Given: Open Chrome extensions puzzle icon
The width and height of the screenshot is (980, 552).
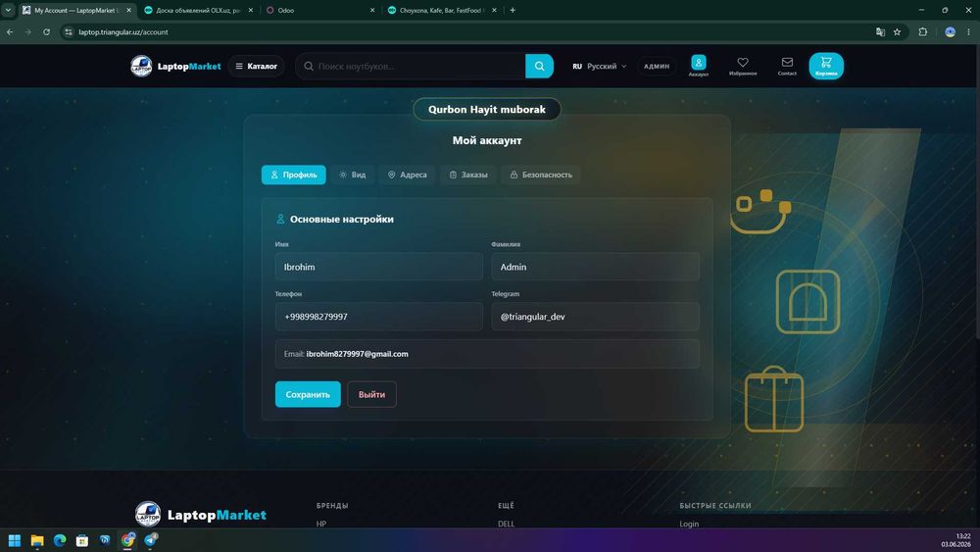Looking at the screenshot, I should coord(922,32).
